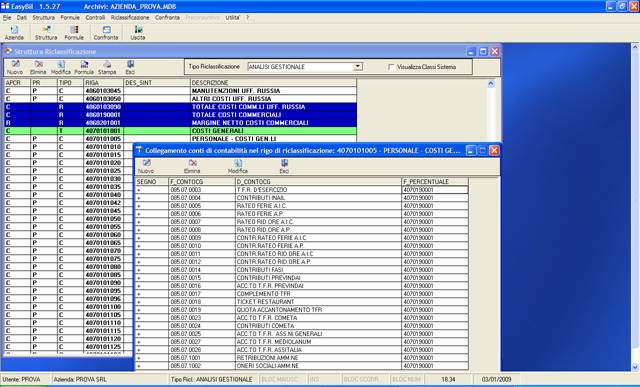640x387 pixels.
Task: Select the TICKET RESTAURANT account row
Action: pyautogui.click(x=302, y=302)
